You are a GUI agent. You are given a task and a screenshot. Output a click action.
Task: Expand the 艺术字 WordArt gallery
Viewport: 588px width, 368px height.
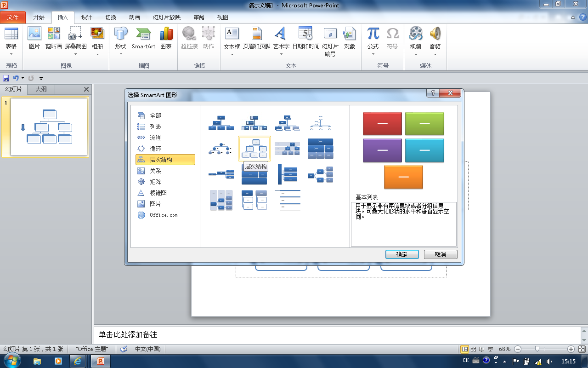coord(281,54)
